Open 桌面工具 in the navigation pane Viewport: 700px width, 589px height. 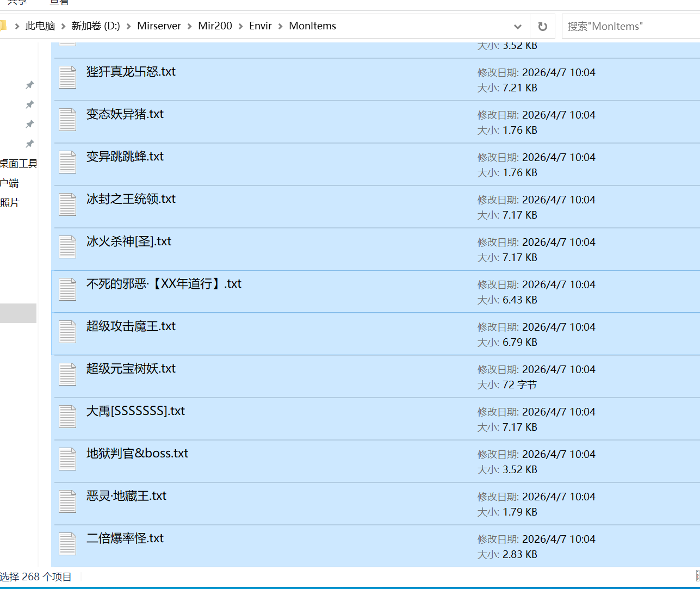coord(18,164)
